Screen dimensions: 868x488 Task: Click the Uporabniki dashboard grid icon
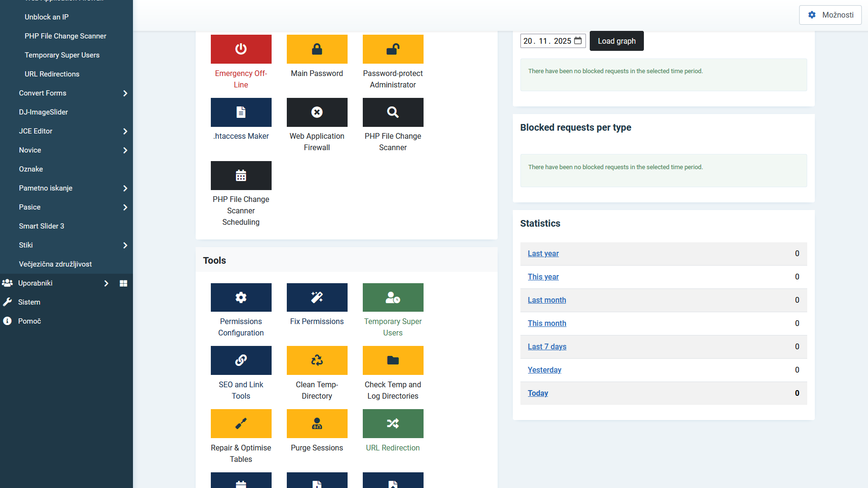click(123, 283)
